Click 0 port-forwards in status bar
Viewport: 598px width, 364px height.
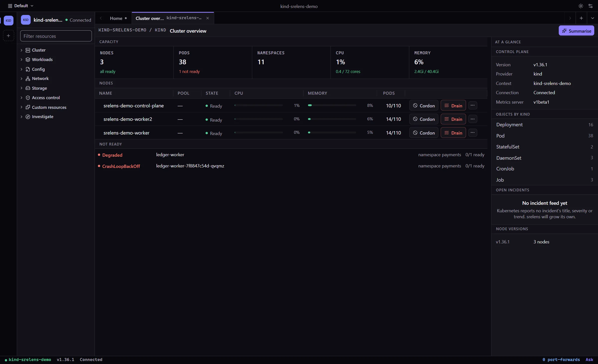tap(561, 360)
